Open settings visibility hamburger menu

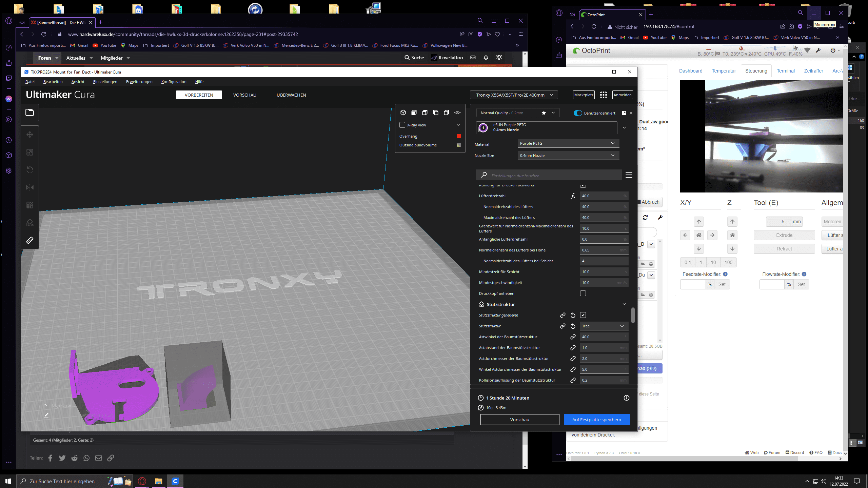click(x=629, y=175)
